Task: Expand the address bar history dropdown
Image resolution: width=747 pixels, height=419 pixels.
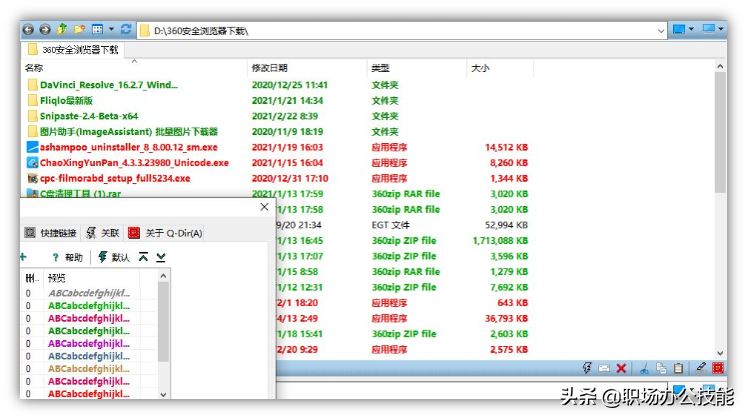Action: [661, 31]
